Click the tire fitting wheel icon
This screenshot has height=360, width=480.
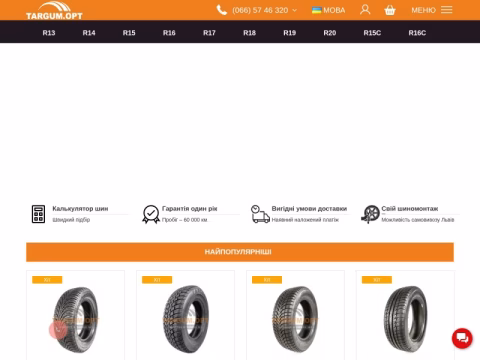(370, 214)
